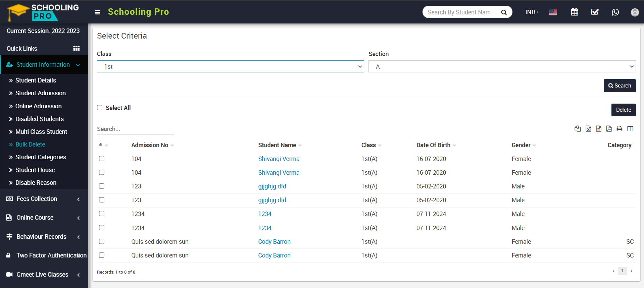The height and width of the screenshot is (288, 644).
Task: Open the US flag language selector
Action: (x=553, y=12)
